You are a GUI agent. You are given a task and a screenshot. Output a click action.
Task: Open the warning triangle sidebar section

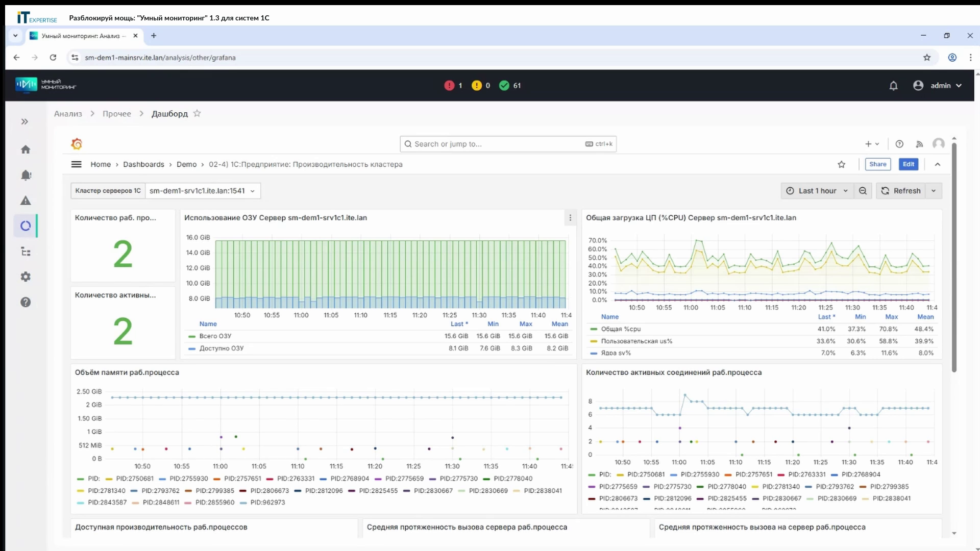coord(26,201)
